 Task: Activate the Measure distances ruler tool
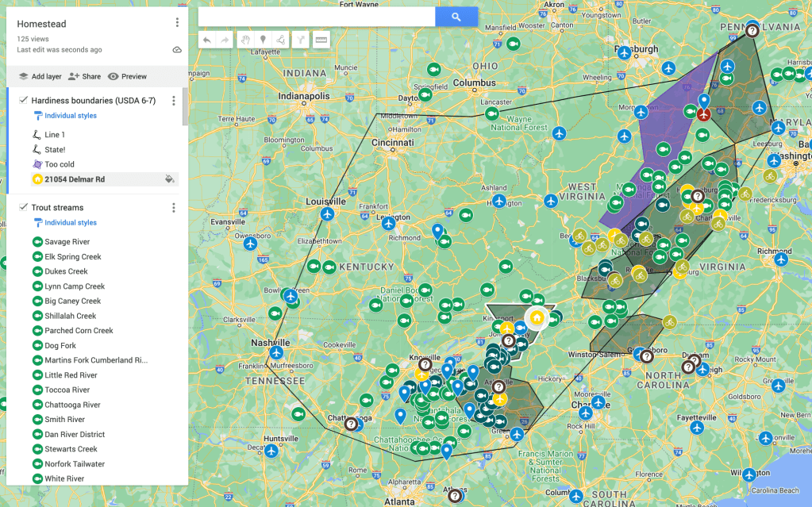point(321,40)
